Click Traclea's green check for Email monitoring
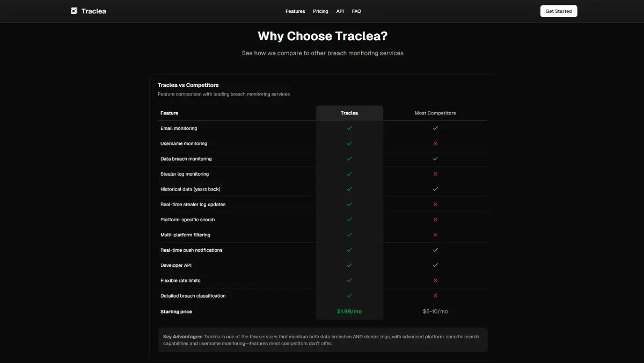Viewport: 644px width, 363px height. pyautogui.click(x=349, y=128)
